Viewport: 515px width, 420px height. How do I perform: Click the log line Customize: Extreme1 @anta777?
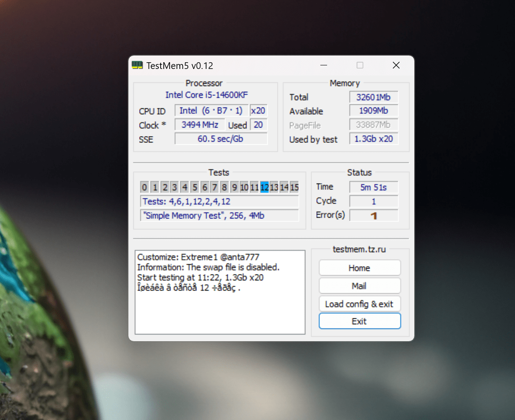[x=198, y=257]
